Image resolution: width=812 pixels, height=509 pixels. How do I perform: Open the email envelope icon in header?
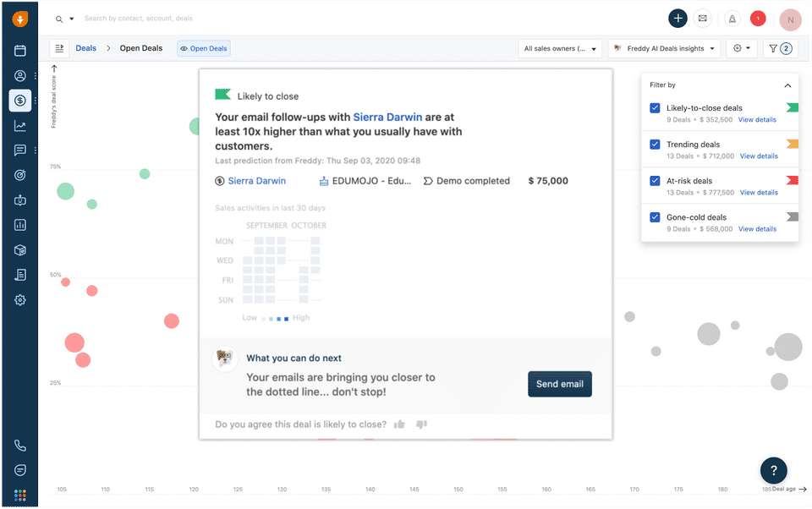coord(702,18)
